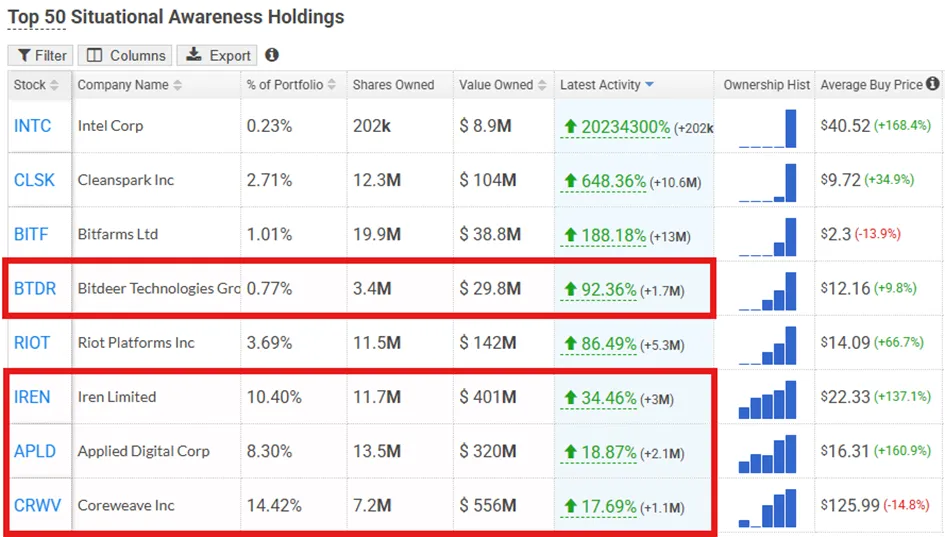
Task: Click the info icon beside Export
Action: (x=272, y=55)
